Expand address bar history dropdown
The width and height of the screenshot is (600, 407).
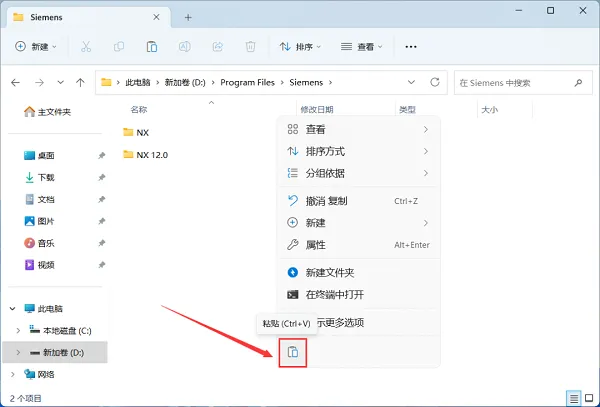tap(411, 82)
